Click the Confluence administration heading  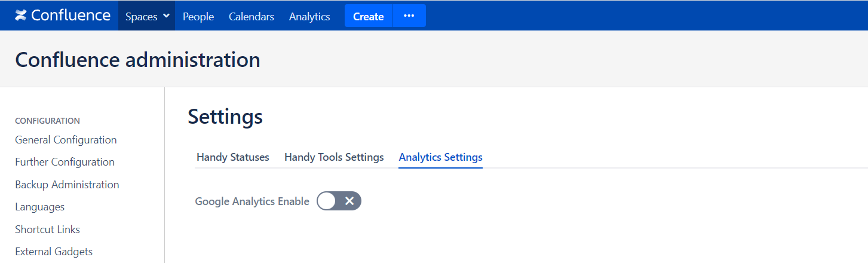point(137,60)
